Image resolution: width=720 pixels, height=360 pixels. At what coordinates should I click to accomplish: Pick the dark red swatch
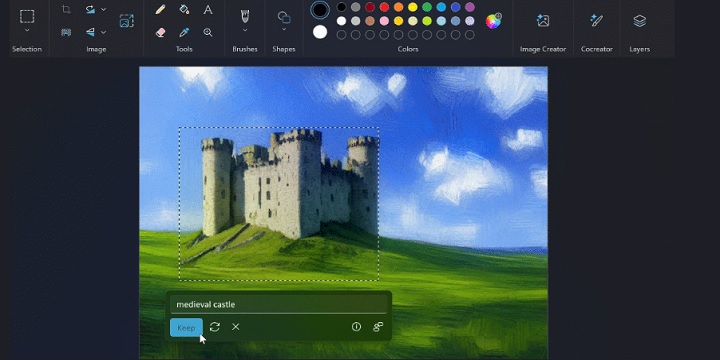pyautogui.click(x=370, y=7)
